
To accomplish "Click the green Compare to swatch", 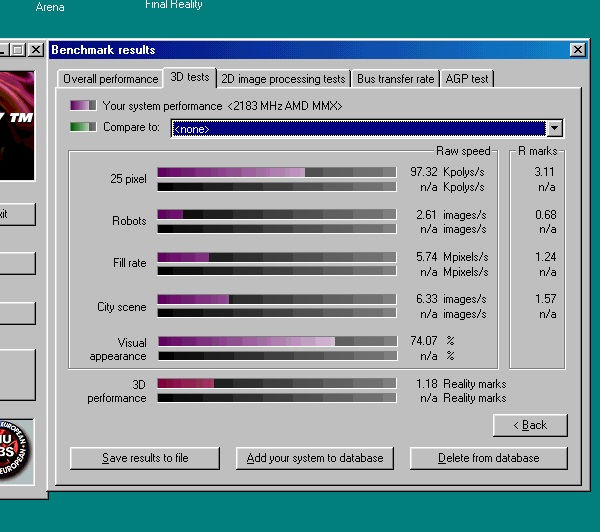I will click(x=83, y=127).
